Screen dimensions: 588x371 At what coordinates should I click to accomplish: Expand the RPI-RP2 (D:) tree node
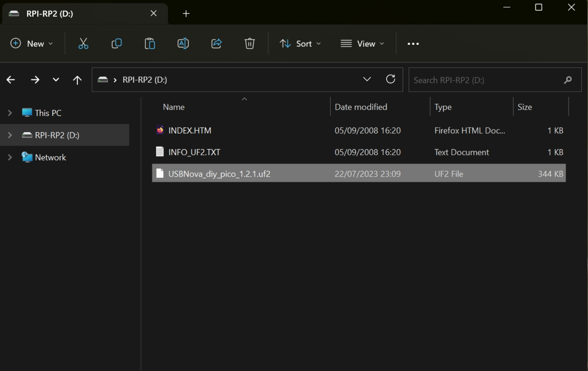pyautogui.click(x=10, y=135)
